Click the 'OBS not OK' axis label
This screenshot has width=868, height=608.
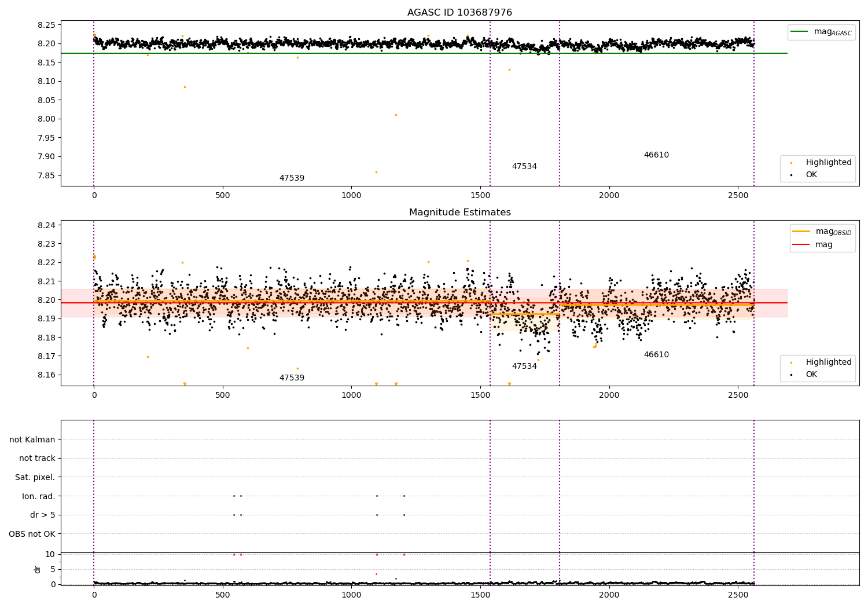(32, 534)
